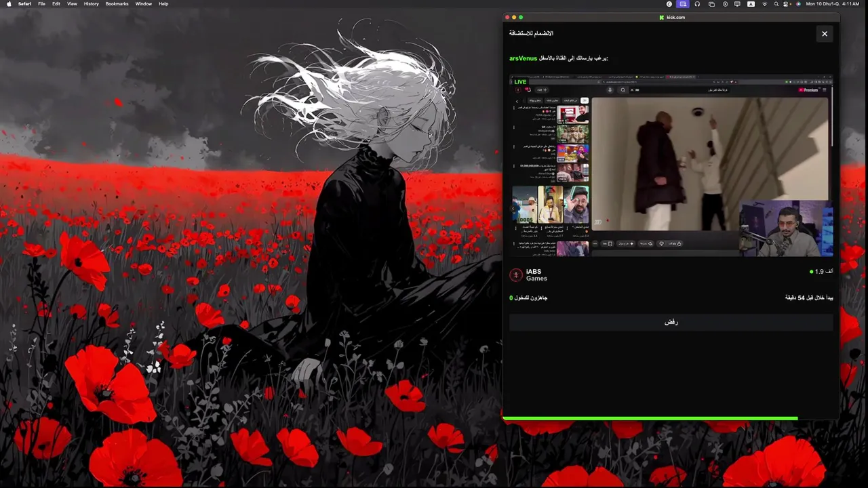Open Control Center in the menu bar
The height and width of the screenshot is (488, 868).
tap(785, 3)
